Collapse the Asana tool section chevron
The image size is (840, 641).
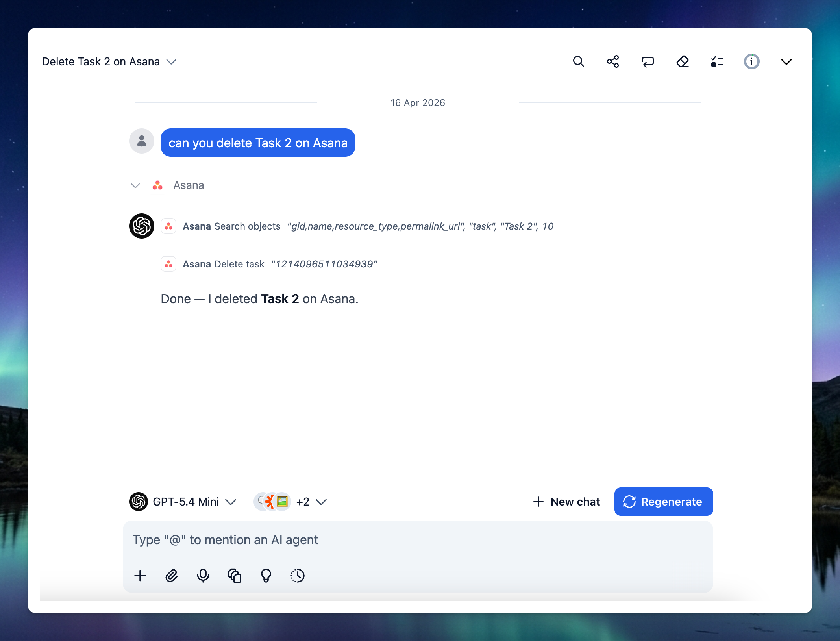click(135, 185)
